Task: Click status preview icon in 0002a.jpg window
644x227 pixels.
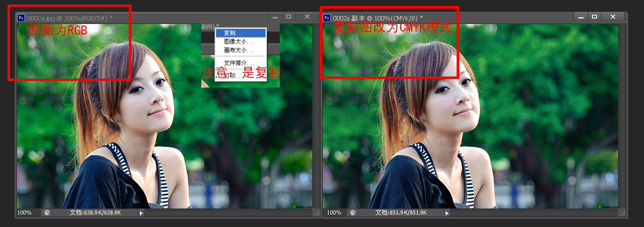Action: coord(46,212)
